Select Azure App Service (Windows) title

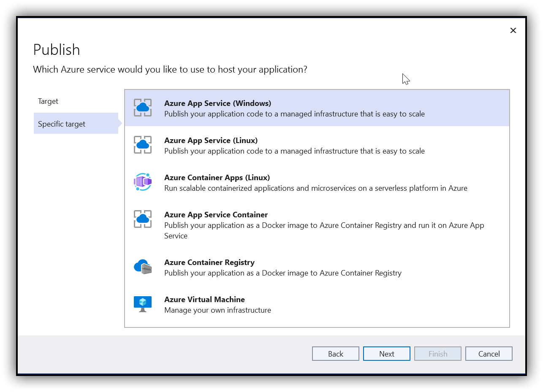click(217, 103)
